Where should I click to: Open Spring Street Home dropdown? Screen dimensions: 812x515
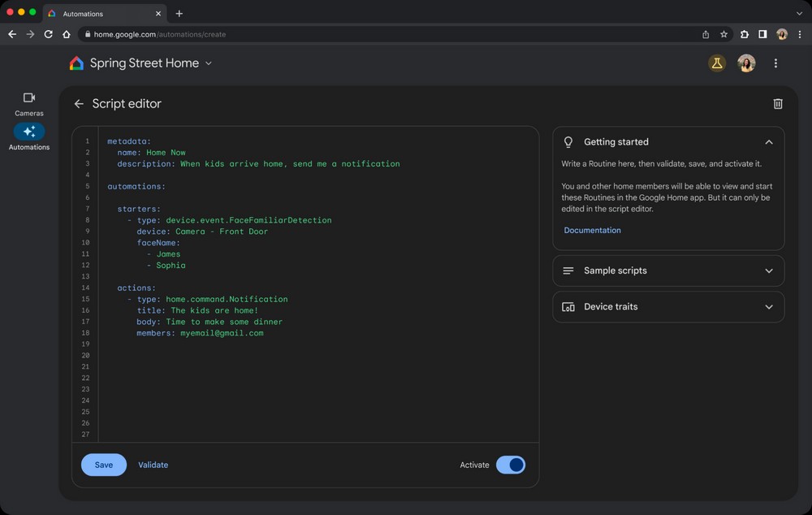[x=209, y=63]
